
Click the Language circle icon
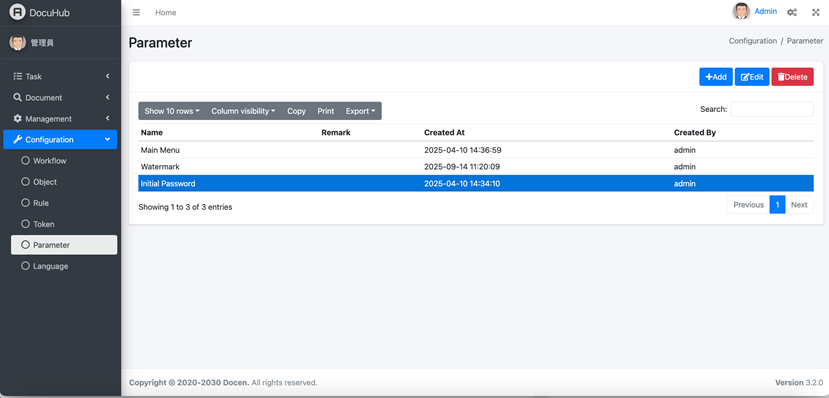[25, 266]
